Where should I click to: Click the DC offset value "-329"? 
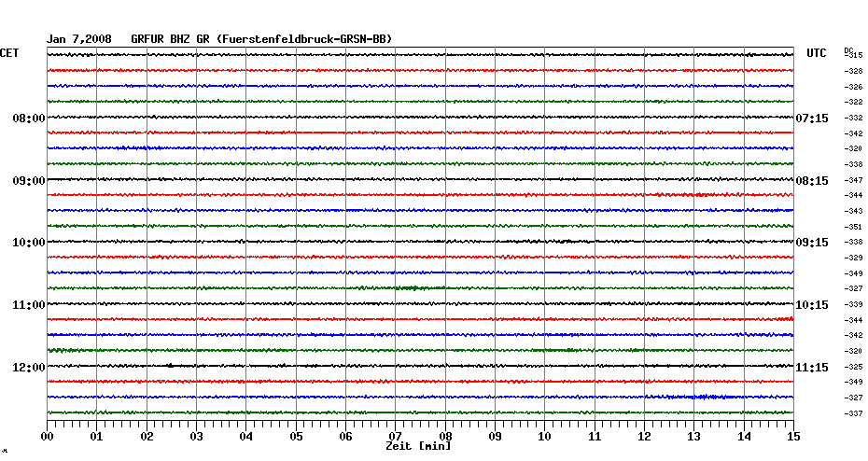(x=854, y=258)
